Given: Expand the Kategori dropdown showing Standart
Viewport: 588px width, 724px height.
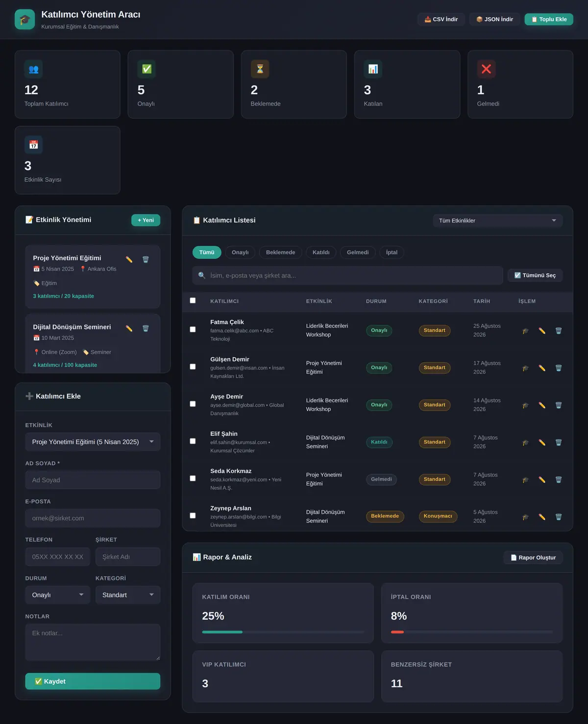Looking at the screenshot, I should (x=128, y=595).
